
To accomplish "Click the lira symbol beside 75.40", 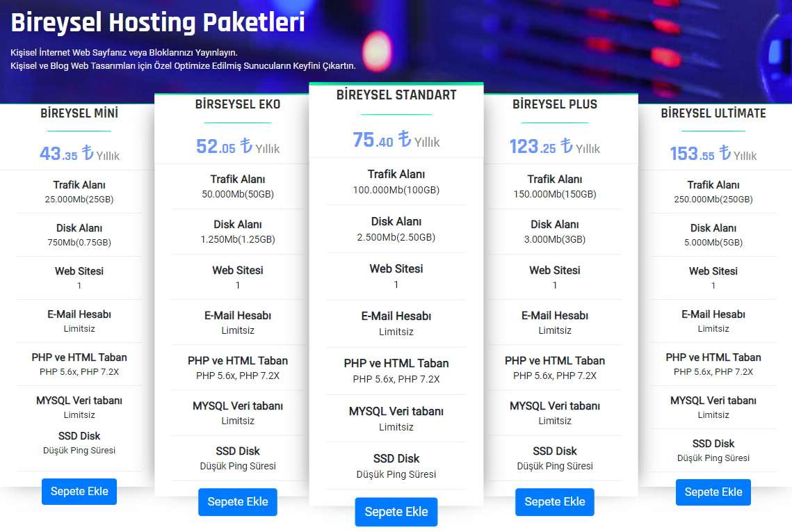I will 405,138.
